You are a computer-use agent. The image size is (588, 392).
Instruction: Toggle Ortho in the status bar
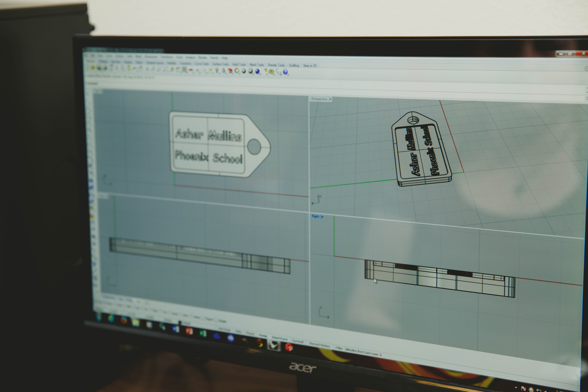238,331
